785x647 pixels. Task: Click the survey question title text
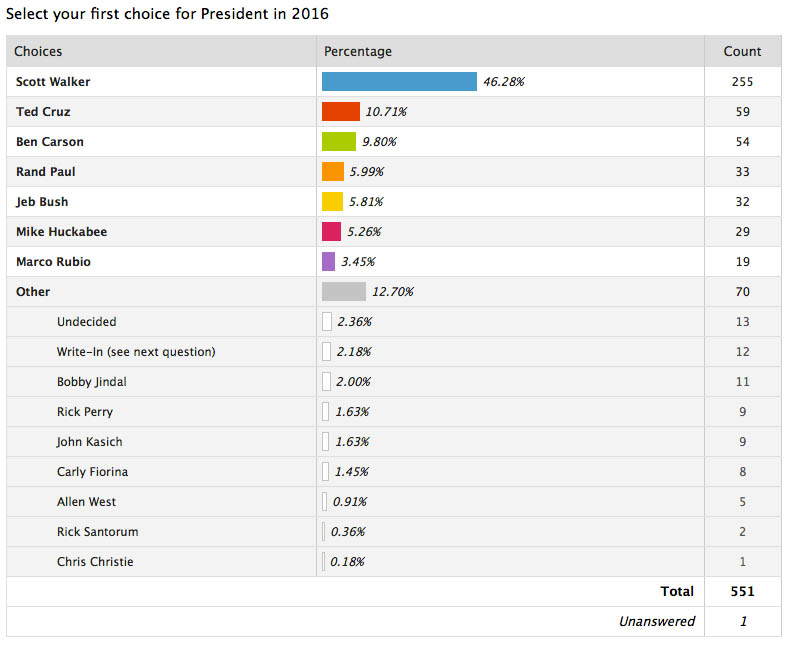click(167, 14)
